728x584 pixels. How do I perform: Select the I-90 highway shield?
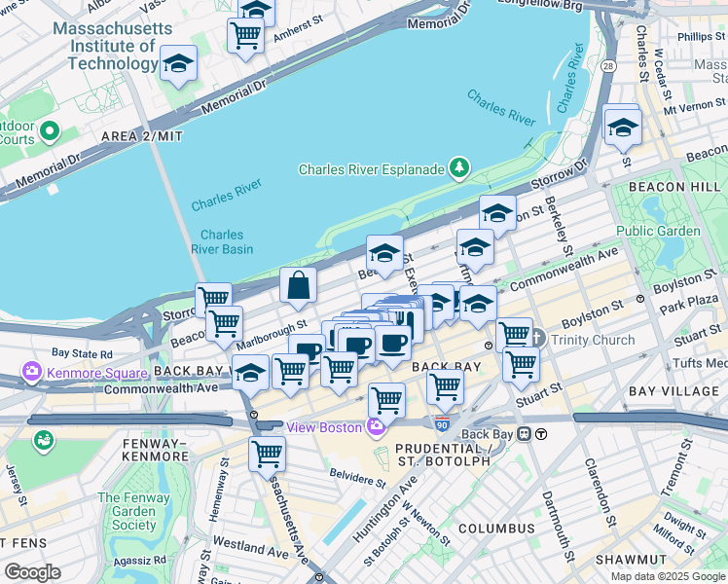click(443, 423)
